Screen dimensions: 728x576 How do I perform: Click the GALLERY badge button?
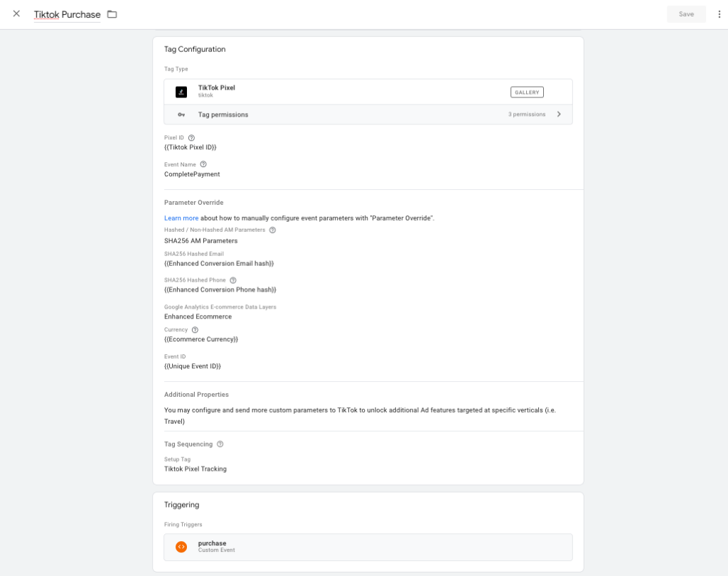[x=527, y=92]
